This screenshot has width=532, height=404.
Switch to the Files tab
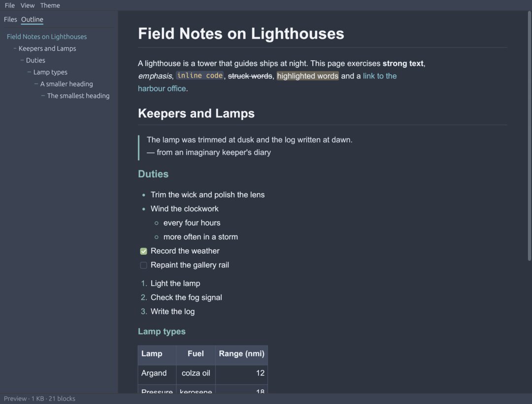point(10,19)
